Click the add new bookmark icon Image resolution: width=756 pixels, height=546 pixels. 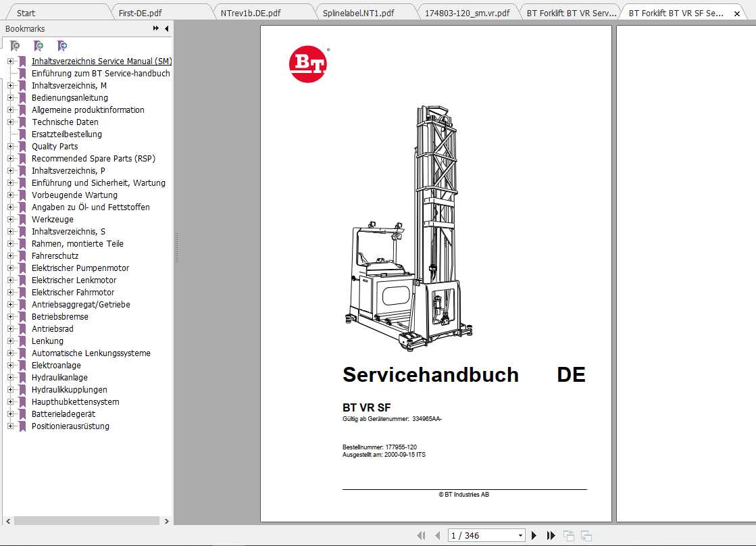pos(39,45)
